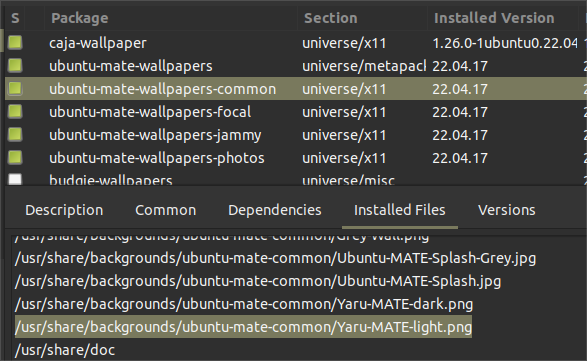Select the Installed Files tab
This screenshot has height=361, width=587.
pyautogui.click(x=400, y=210)
